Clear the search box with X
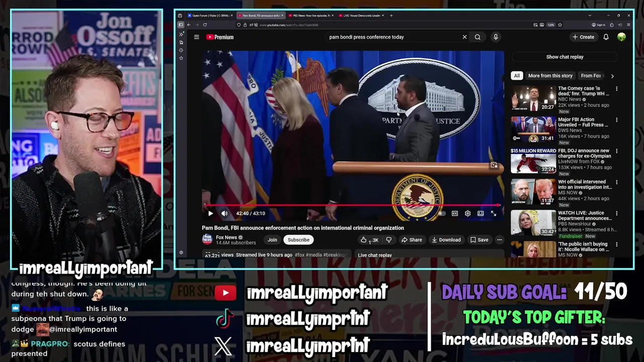 (464, 37)
